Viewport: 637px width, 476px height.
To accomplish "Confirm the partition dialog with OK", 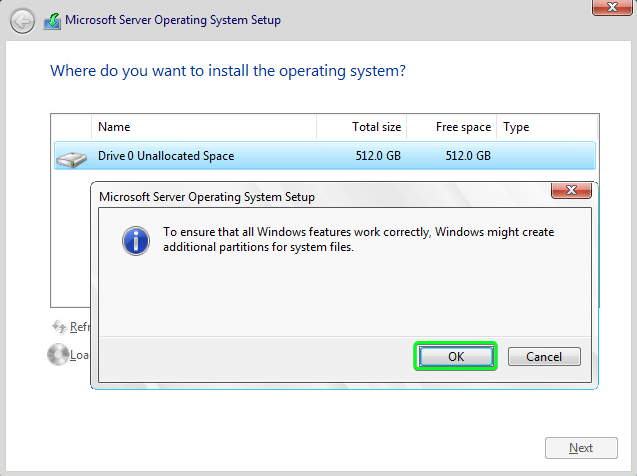I will [x=456, y=356].
